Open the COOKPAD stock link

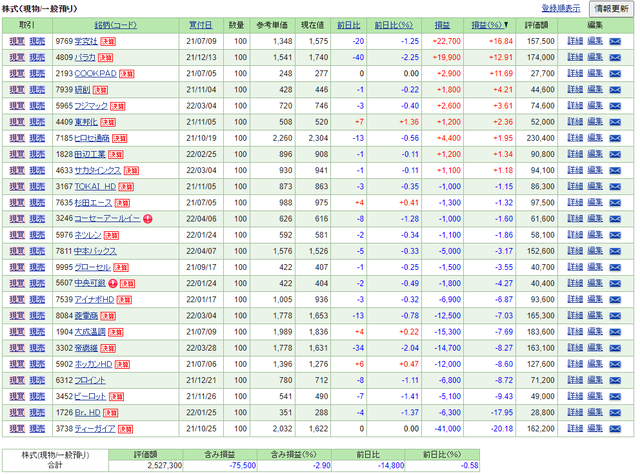[96, 73]
